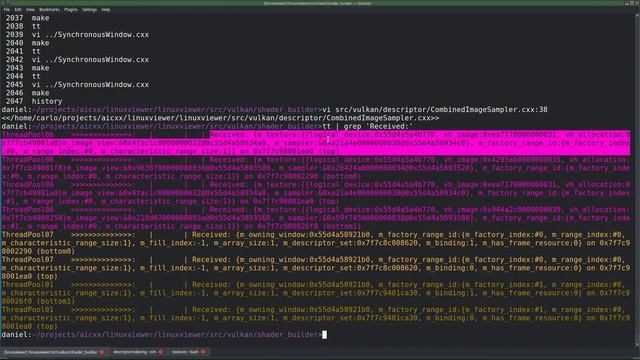This screenshot has height=360, width=640.
Task: Close the shader_builder terminal tab
Action: coord(102,352)
